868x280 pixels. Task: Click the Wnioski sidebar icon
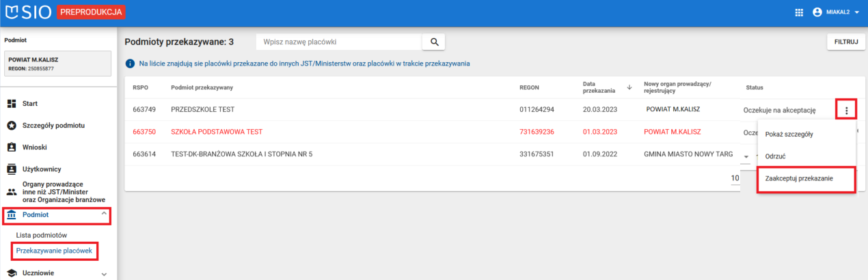click(x=11, y=148)
